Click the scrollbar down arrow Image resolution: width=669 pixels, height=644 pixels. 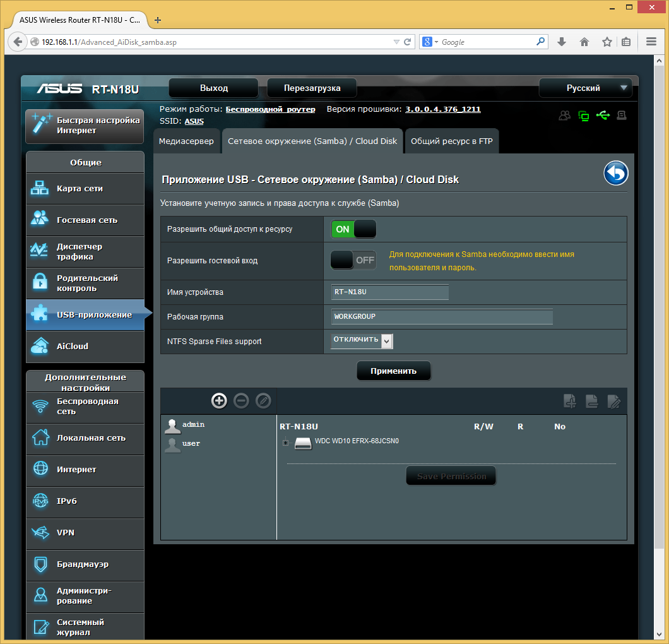pyautogui.click(x=659, y=635)
